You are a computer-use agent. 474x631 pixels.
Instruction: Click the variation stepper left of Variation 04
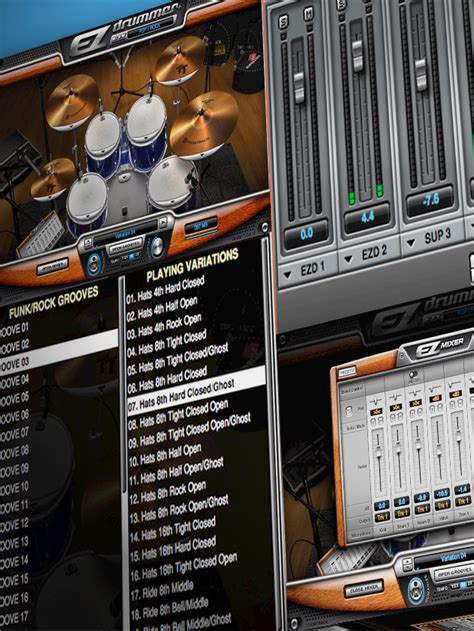[407, 564]
